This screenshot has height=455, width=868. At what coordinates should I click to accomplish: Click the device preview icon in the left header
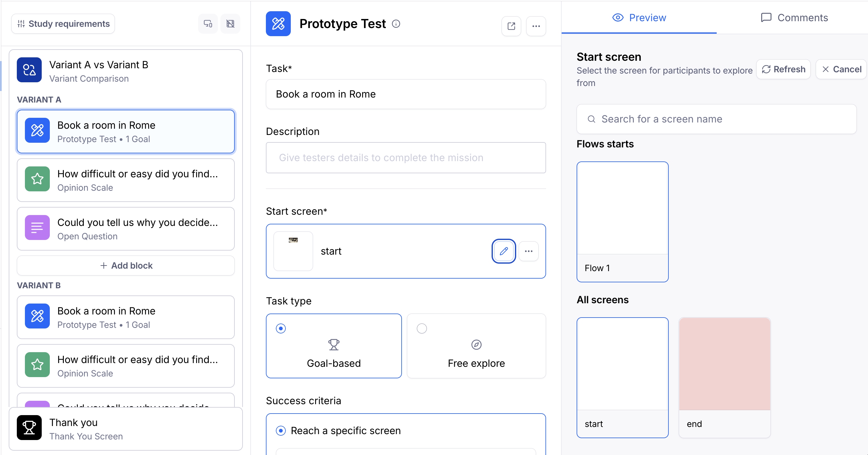[208, 24]
